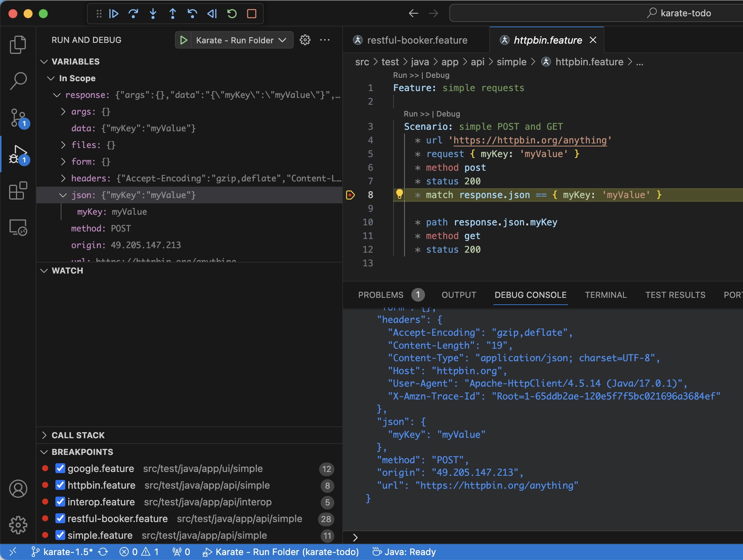The image size is (743, 560).
Task: Open launch.json gear icon
Action: click(305, 40)
